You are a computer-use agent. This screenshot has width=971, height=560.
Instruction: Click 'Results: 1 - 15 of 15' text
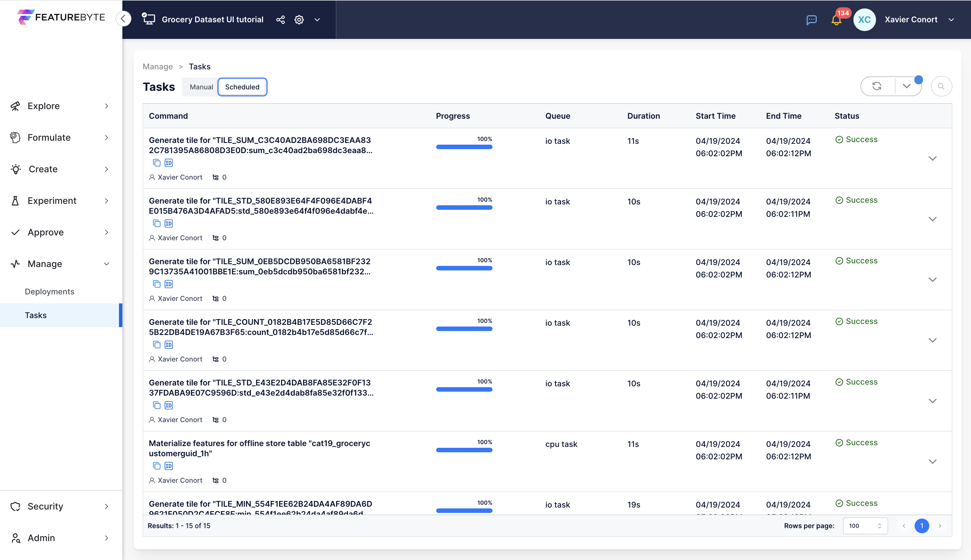179,526
